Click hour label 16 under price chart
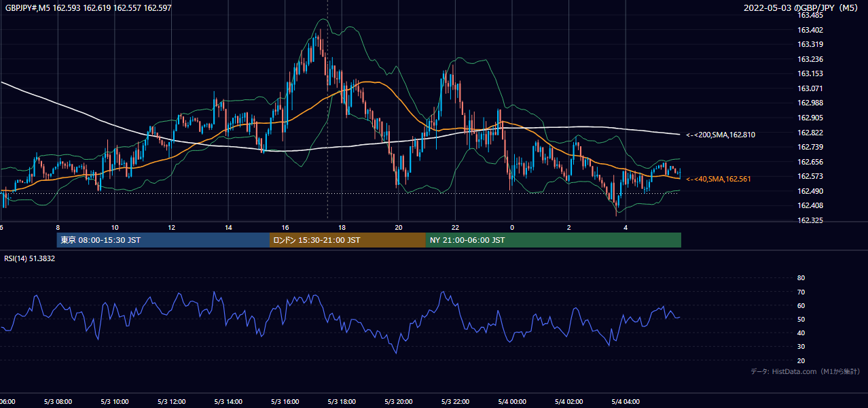The width and height of the screenshot is (868, 408). coord(285,227)
